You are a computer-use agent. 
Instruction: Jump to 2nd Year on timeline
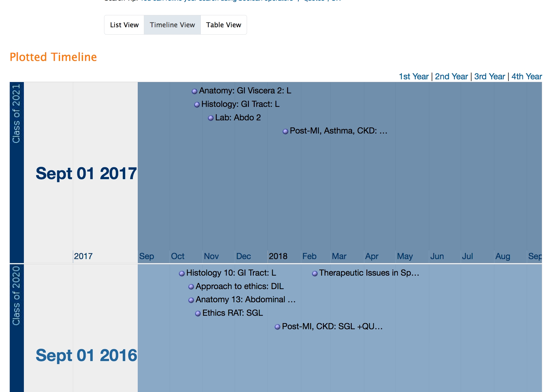(x=451, y=77)
